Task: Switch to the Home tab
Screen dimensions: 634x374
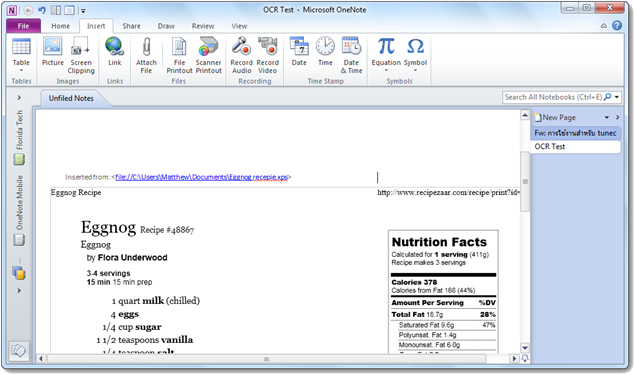Action: (61, 26)
